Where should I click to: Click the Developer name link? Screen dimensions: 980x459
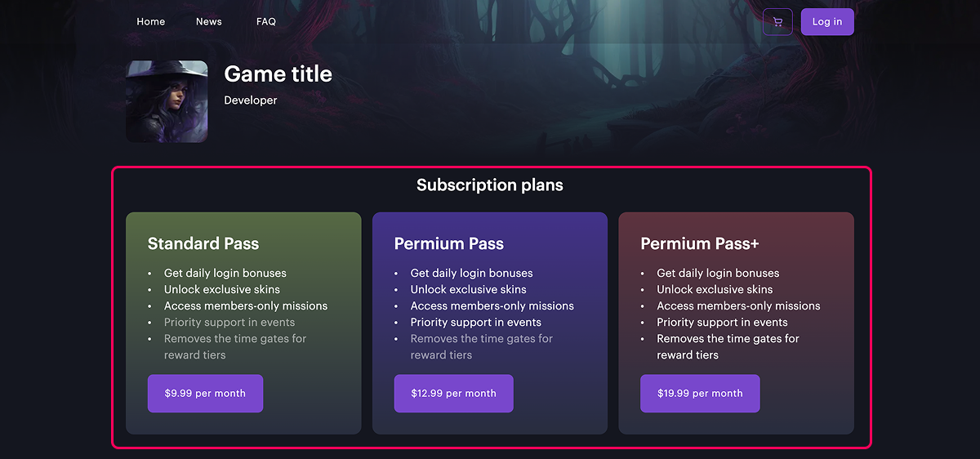pyautogui.click(x=250, y=100)
